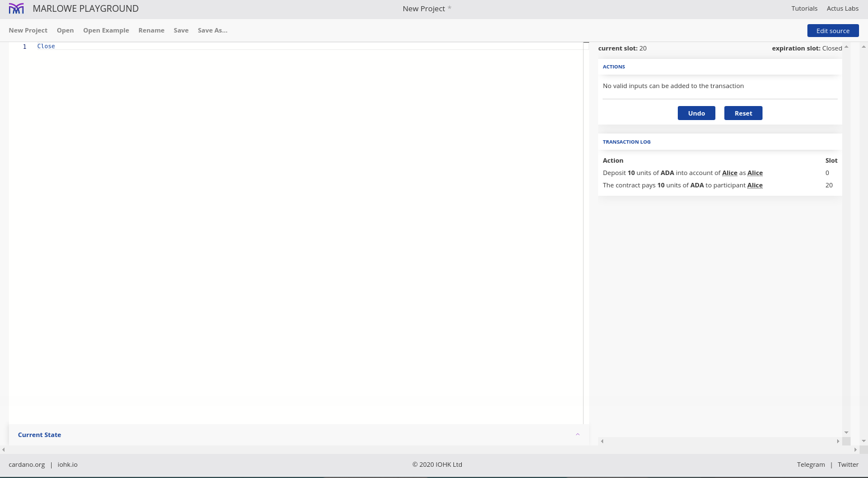Open the Telegram footer link
Image resolution: width=868 pixels, height=478 pixels.
pos(811,465)
